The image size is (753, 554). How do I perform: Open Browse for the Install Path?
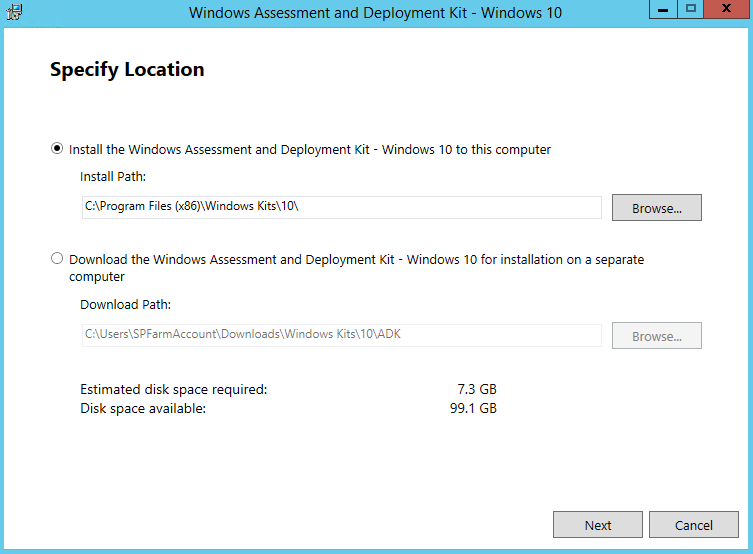click(656, 207)
